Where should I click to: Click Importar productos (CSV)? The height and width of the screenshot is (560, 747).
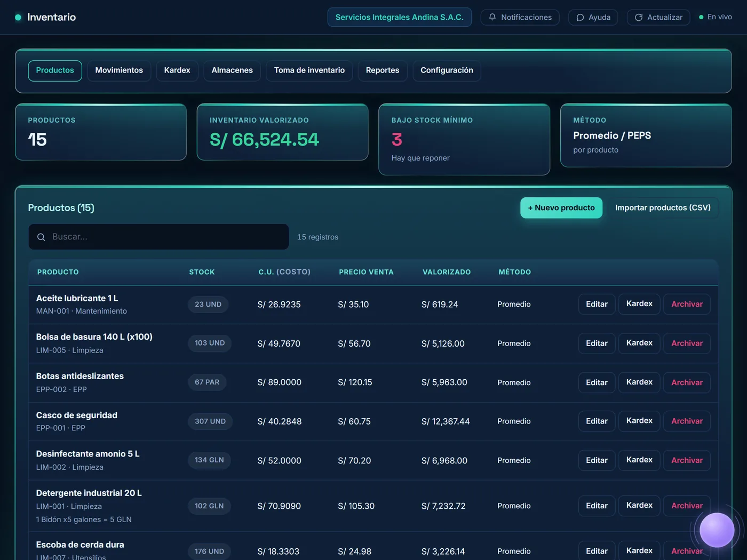[x=663, y=208]
